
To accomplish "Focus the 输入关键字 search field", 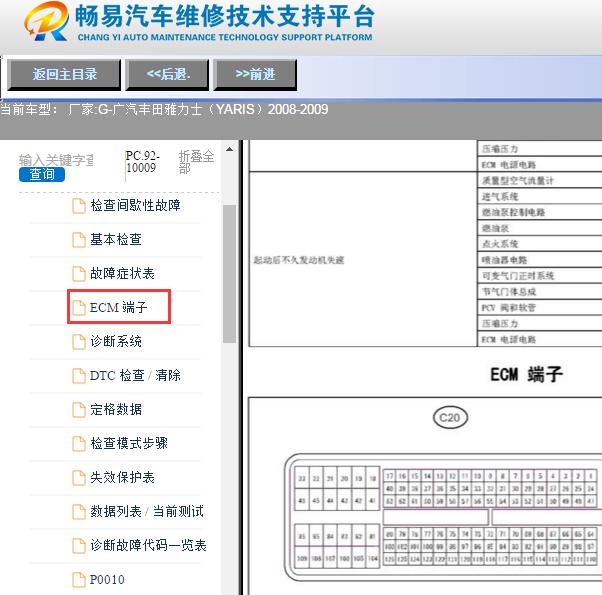I will tap(56, 160).
